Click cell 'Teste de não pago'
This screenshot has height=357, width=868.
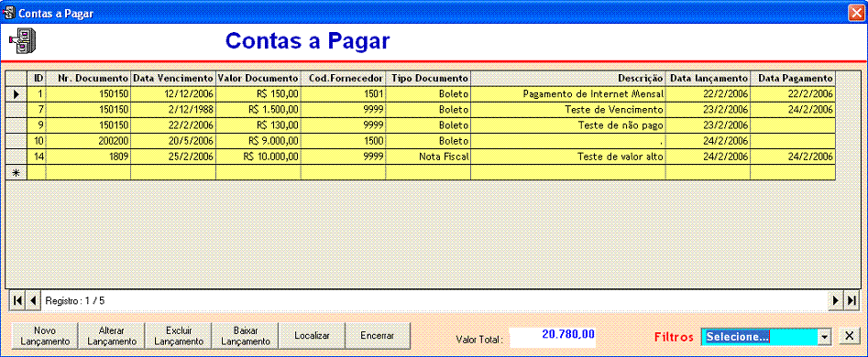click(x=568, y=125)
